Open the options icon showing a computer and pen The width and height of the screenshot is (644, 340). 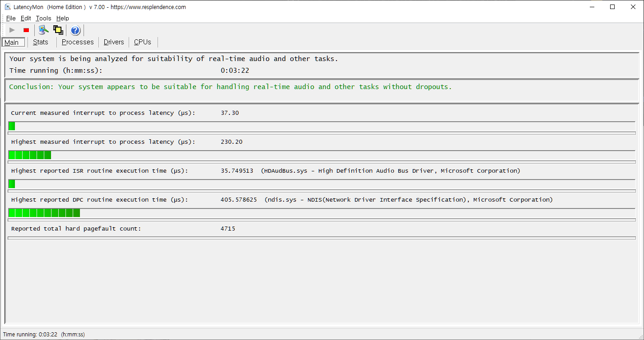click(43, 30)
